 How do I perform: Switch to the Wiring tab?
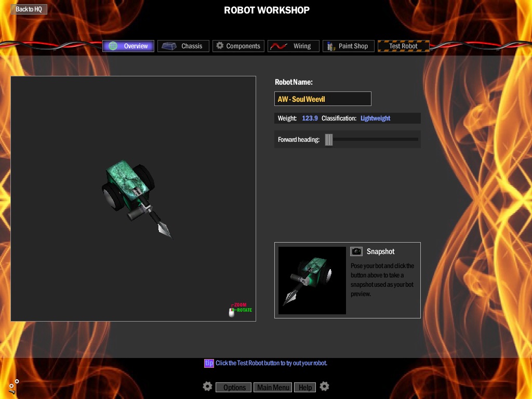coord(294,46)
